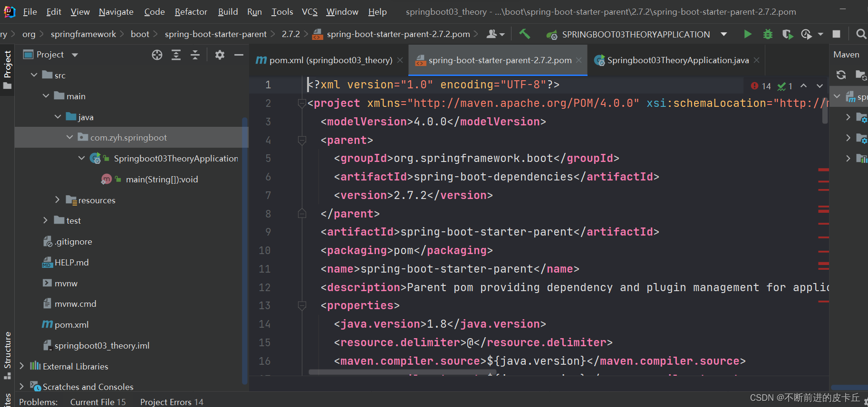Open the Project view mode dropdown
This screenshot has height=407, width=868.
point(75,55)
